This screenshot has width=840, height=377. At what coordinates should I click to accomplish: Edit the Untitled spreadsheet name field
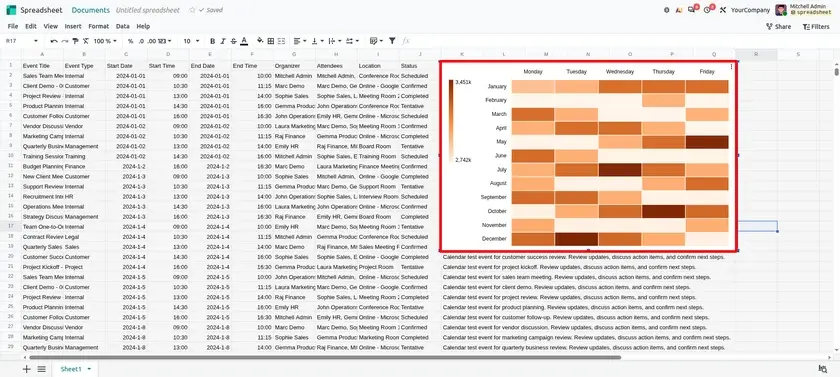coord(149,10)
